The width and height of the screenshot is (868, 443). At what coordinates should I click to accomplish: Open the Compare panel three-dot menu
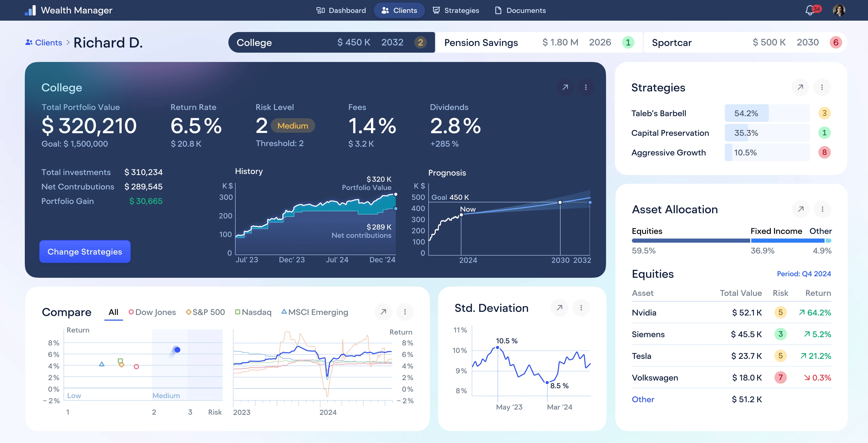(x=405, y=312)
